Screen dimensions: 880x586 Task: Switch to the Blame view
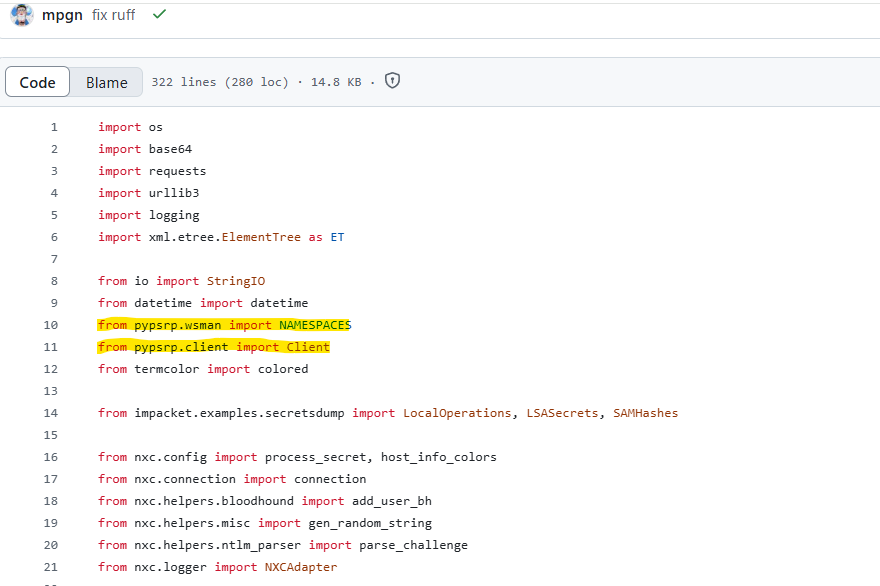pos(106,82)
